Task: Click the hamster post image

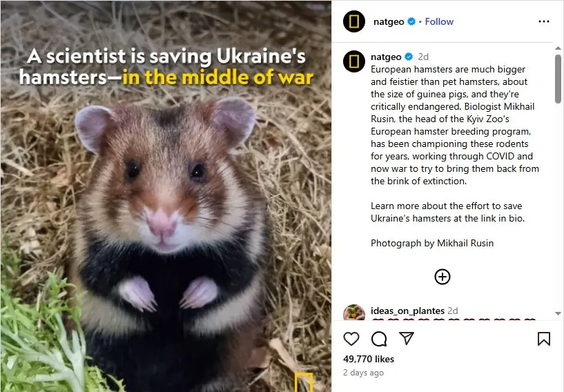Action: tap(166, 197)
